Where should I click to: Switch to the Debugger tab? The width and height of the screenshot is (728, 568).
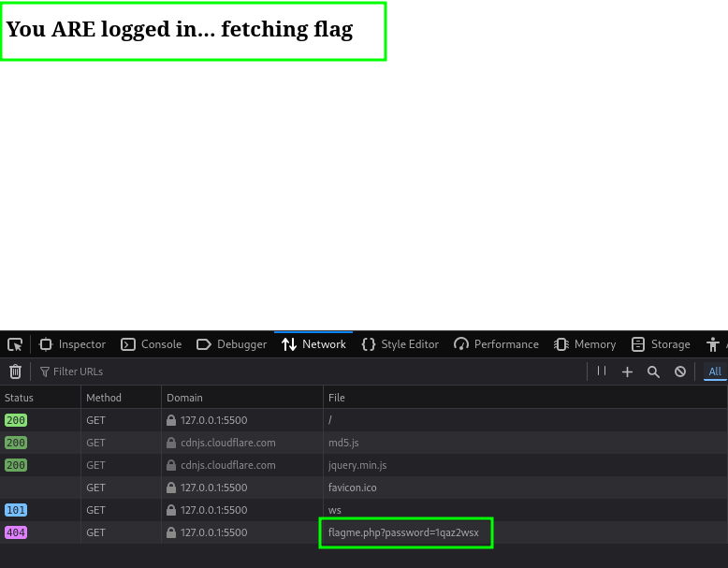tap(232, 344)
